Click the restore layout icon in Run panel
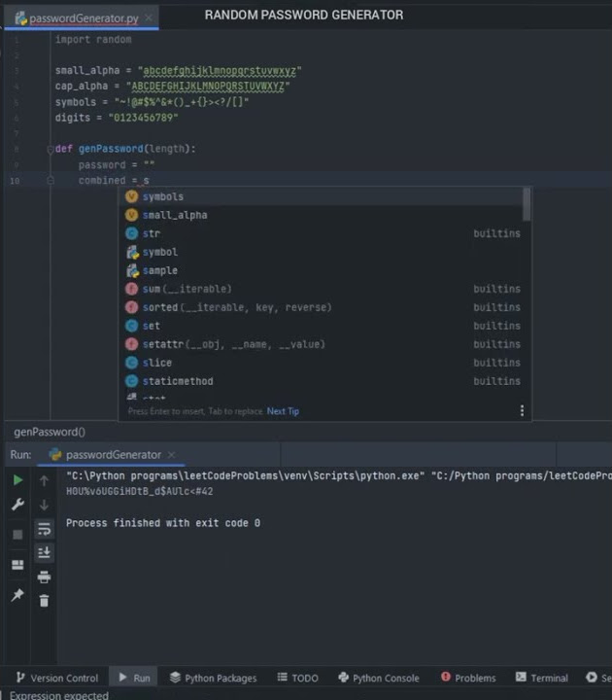Image resolution: width=612 pixels, height=700 pixels. tap(17, 565)
